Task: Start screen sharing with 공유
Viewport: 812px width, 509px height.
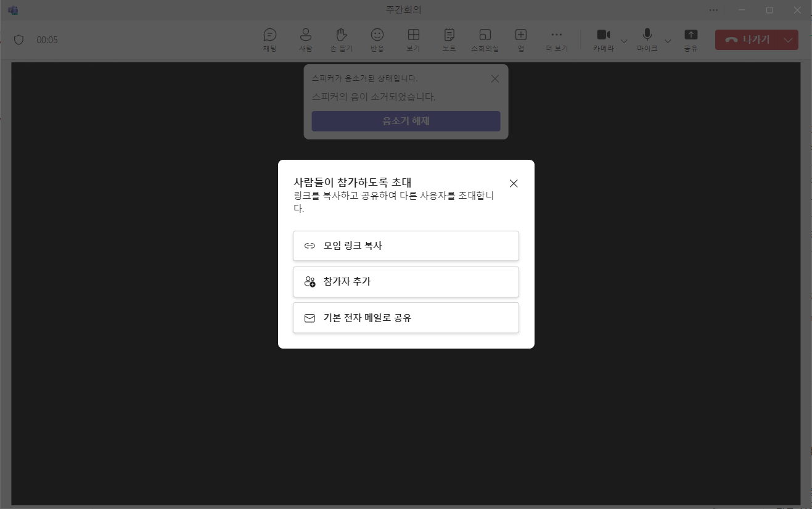Action: point(691,39)
